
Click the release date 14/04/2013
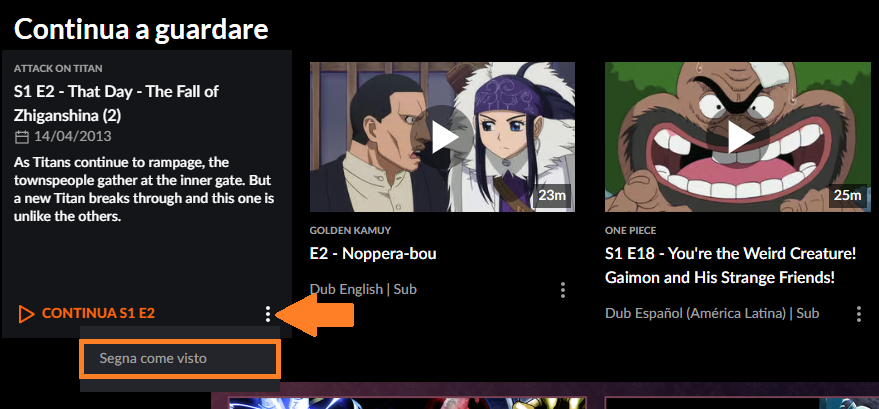(x=73, y=137)
